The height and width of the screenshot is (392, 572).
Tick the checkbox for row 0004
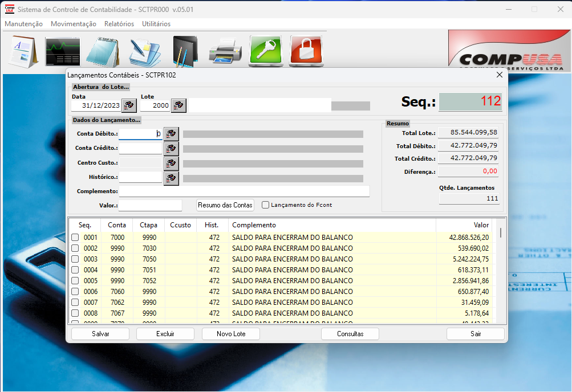click(x=75, y=270)
